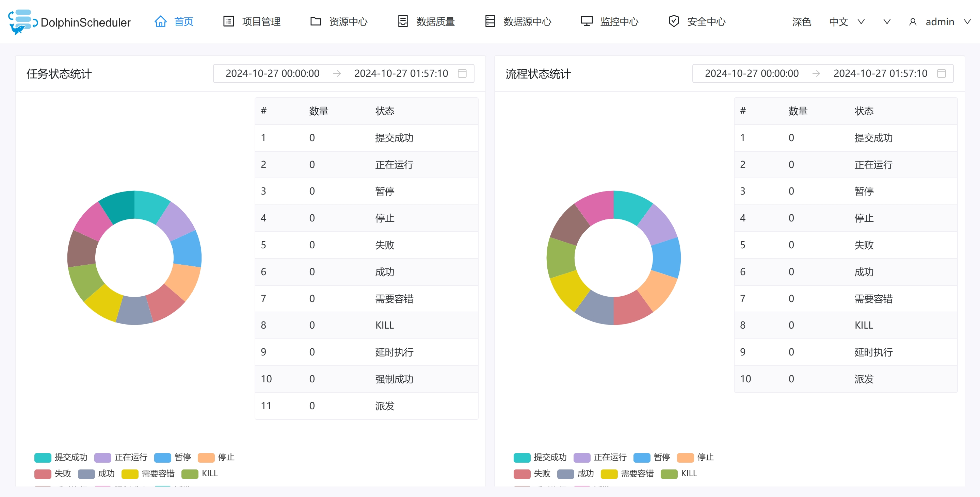Viewport: 980px width, 497px height.
Task: Click start date field in 流程状态统计
Action: 751,74
